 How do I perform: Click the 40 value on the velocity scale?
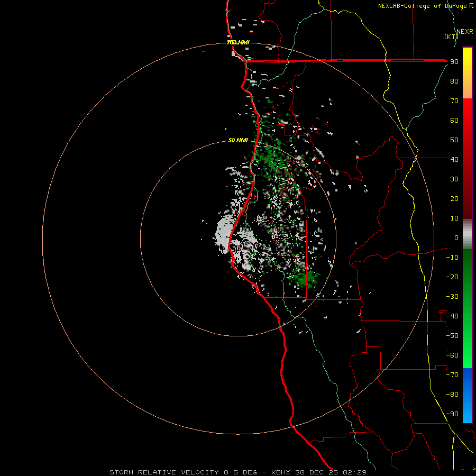coord(454,159)
